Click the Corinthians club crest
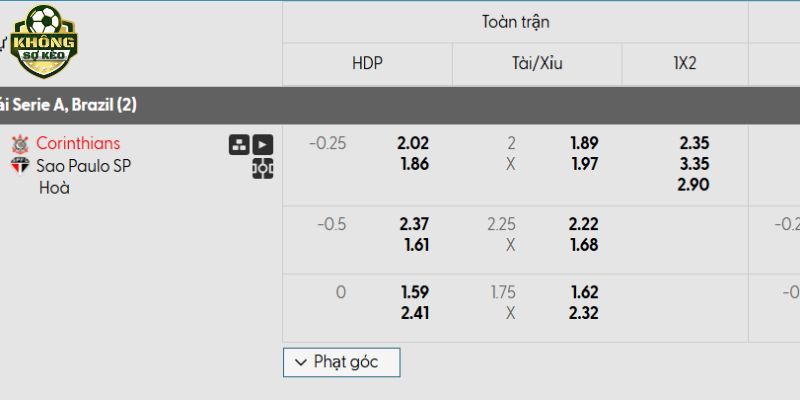Screen dimensions: 800x400 click(20, 144)
